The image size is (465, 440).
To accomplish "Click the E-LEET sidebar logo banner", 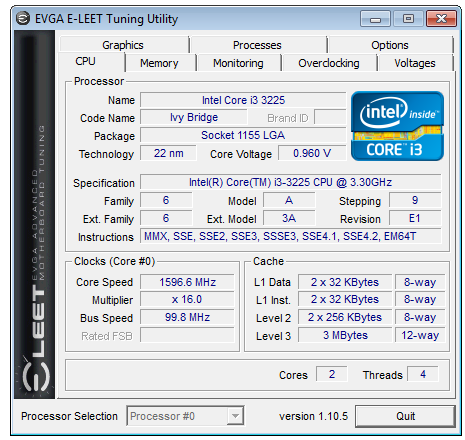I will [x=35, y=214].
